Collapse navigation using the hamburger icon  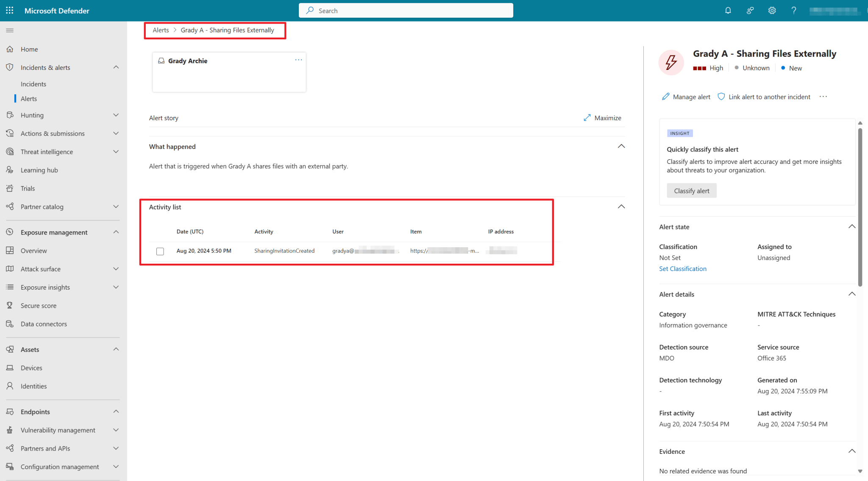pyautogui.click(x=10, y=30)
